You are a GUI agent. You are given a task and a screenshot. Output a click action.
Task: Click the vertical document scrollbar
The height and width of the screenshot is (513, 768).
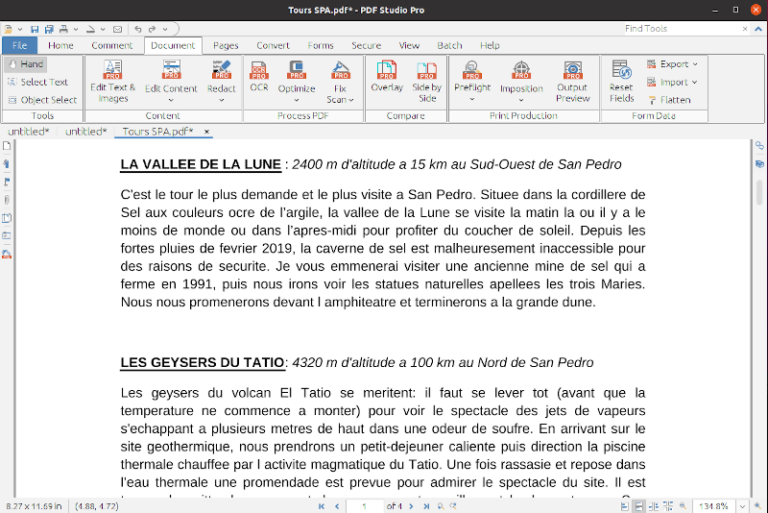point(759,192)
